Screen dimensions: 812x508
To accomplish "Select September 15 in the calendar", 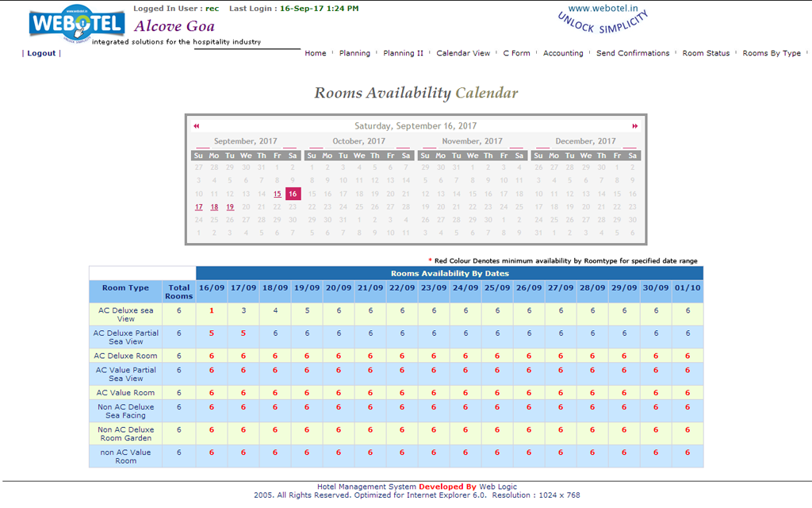I will point(278,194).
